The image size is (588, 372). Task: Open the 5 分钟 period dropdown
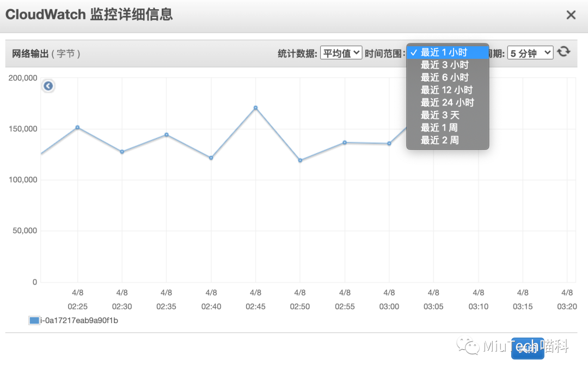tap(530, 53)
